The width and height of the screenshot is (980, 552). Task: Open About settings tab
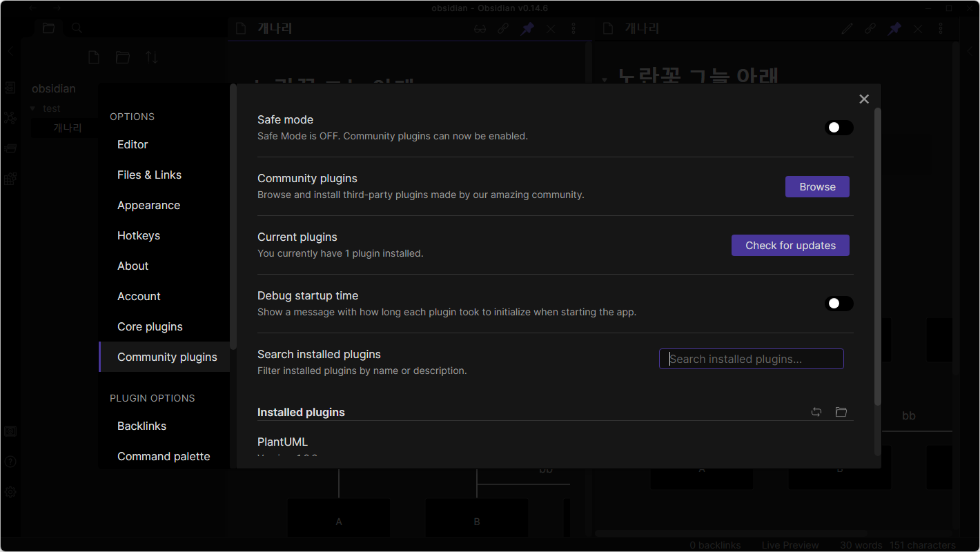coord(164,266)
